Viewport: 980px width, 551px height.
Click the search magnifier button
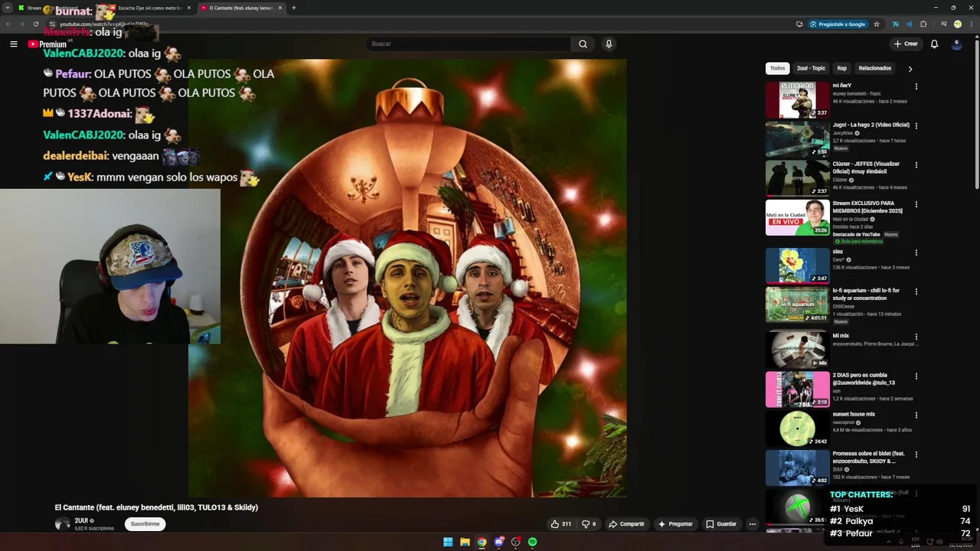tap(583, 44)
